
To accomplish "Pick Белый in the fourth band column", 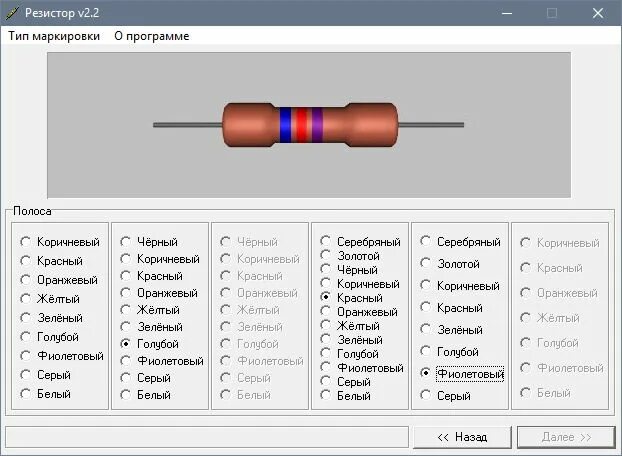I will [x=345, y=396].
